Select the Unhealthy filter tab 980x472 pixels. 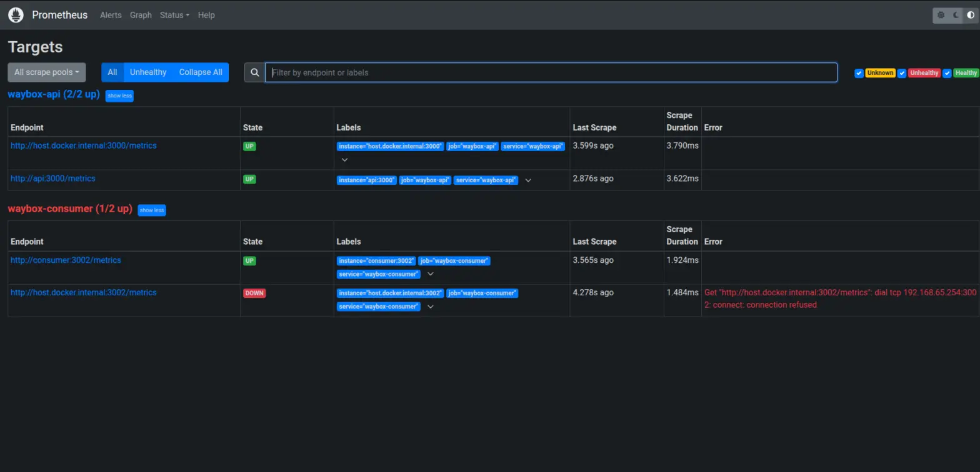pyautogui.click(x=148, y=72)
